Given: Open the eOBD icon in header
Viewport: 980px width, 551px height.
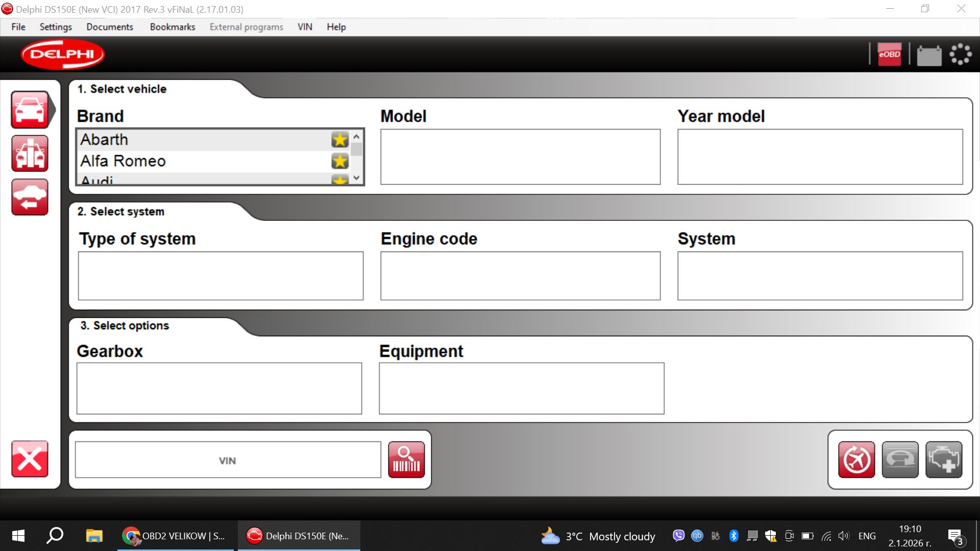Looking at the screenshot, I should (889, 54).
